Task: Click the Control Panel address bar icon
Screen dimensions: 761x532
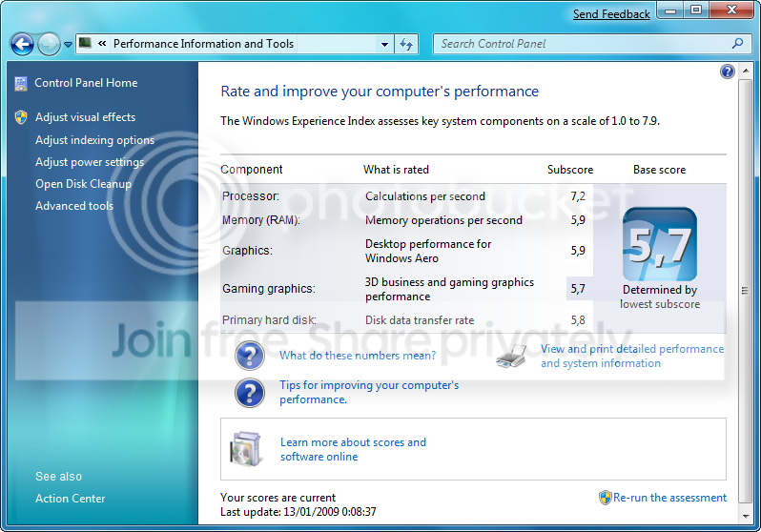Action: [x=86, y=43]
